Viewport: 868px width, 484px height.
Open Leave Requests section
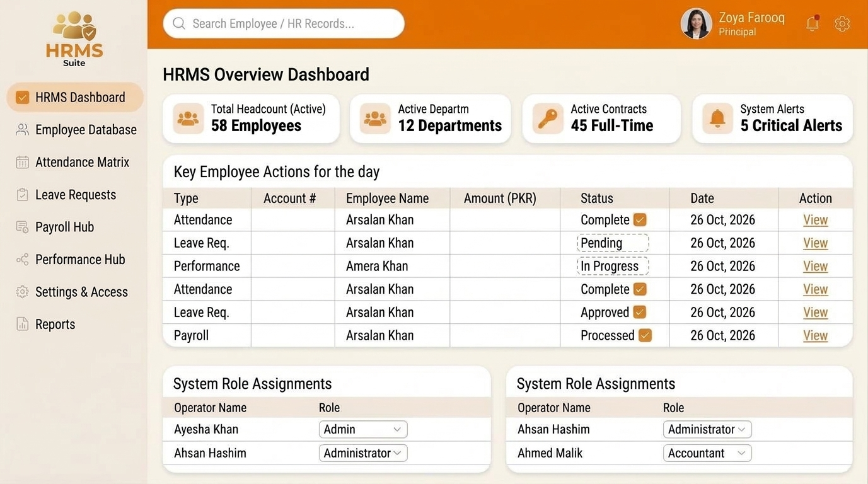click(x=66, y=195)
